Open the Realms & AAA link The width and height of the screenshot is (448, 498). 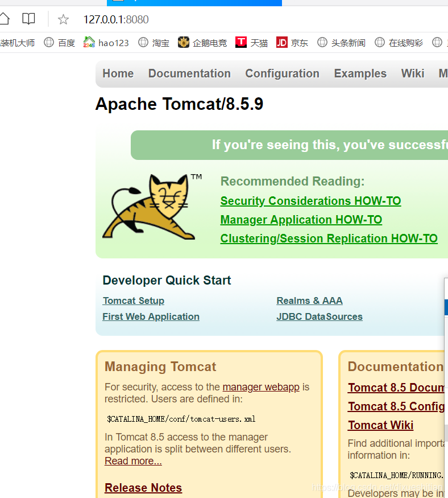point(309,301)
